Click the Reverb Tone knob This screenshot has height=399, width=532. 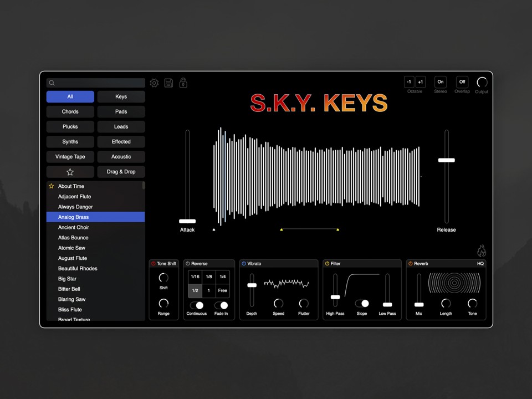pos(472,303)
